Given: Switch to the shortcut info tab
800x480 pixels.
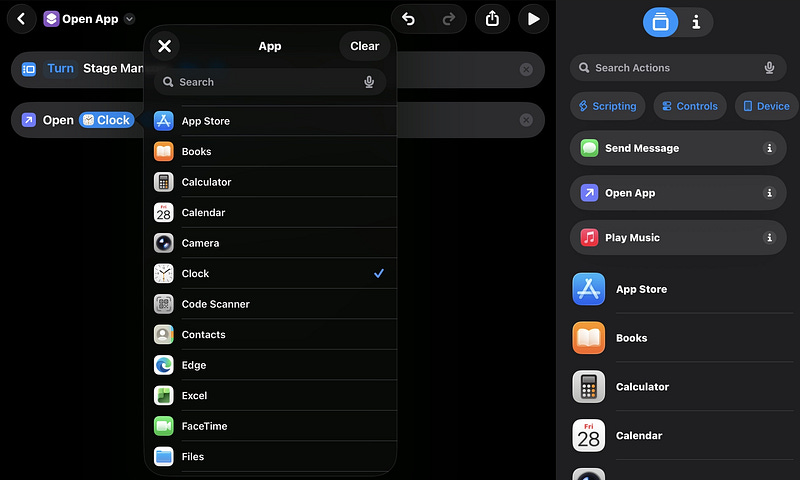Looking at the screenshot, I should tap(696, 22).
